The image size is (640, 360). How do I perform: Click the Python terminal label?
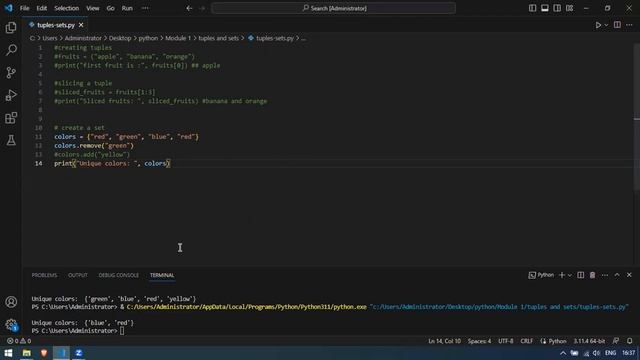(541, 275)
